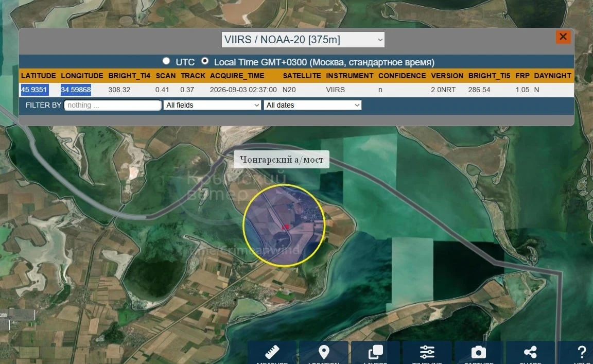Click acquire time 2026-09-03 02:37:00
Screen dimensions: 593x364
243,90
